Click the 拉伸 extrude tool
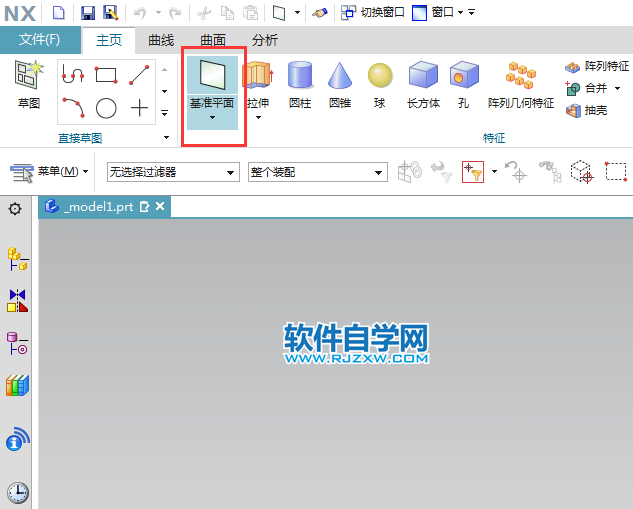Viewport: 633px width, 509px height. tap(258, 85)
